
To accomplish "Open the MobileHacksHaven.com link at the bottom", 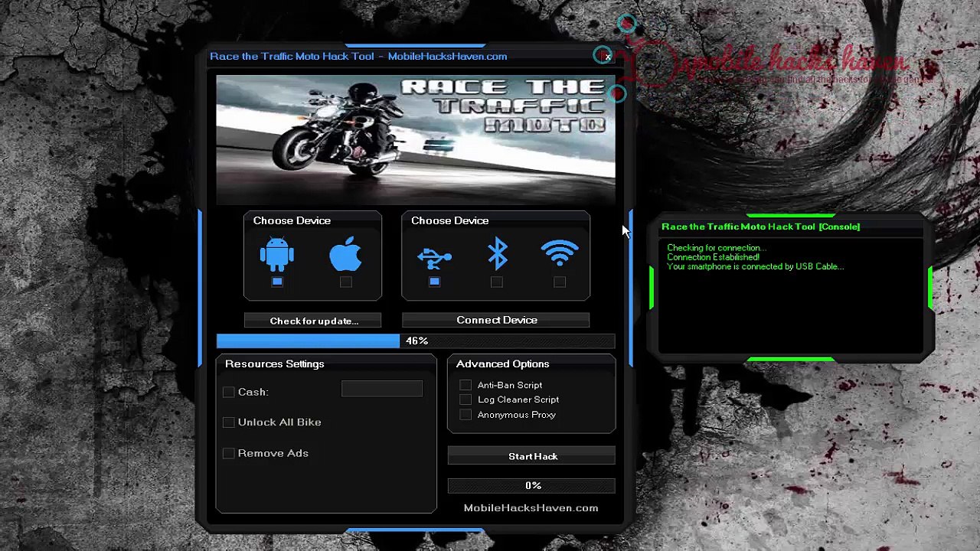I will 531,508.
